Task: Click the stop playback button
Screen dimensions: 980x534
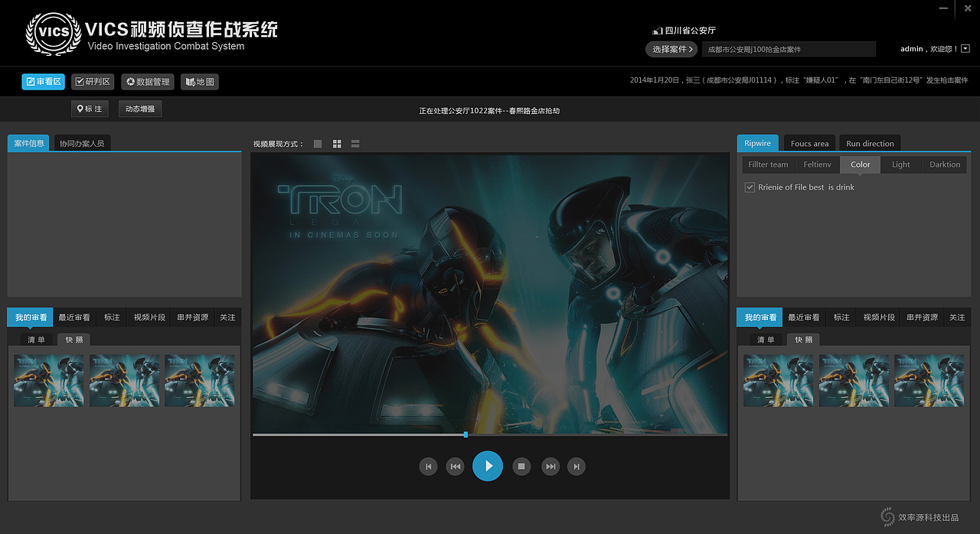Action: (x=521, y=466)
